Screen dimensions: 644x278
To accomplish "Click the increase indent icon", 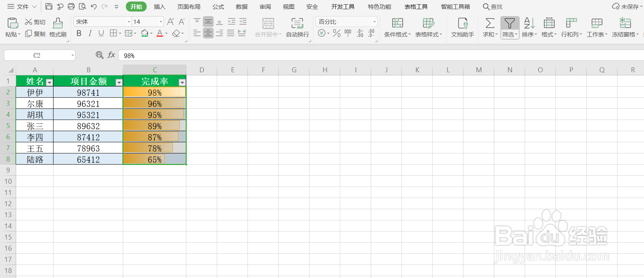I will [x=243, y=22].
